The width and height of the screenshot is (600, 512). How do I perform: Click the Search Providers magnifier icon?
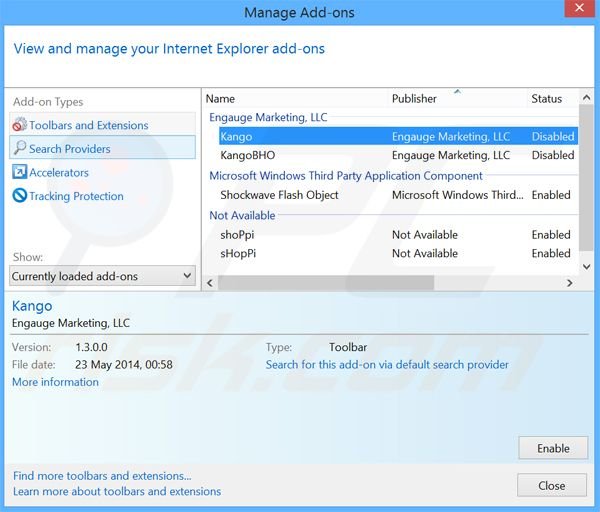coord(19,149)
